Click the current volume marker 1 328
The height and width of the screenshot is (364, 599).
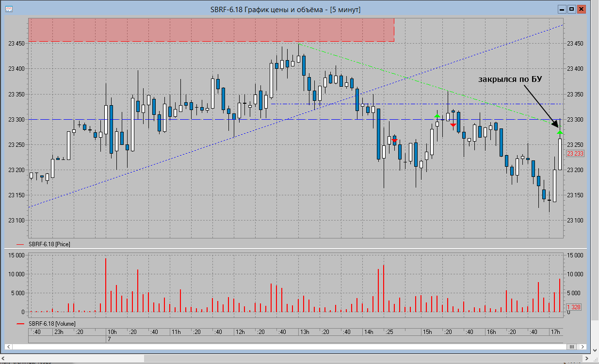click(x=574, y=307)
